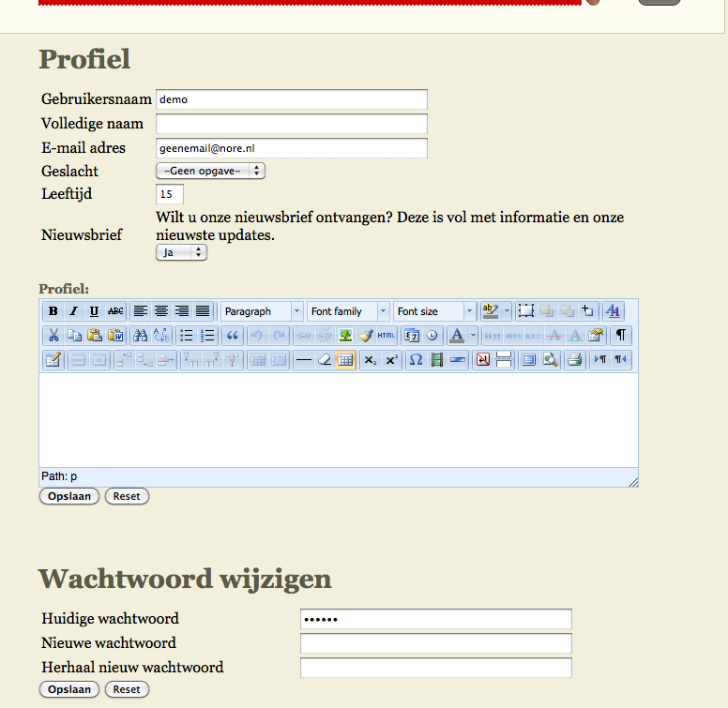Open the Font size dropdown
The width and height of the screenshot is (728, 708).
[x=434, y=311]
